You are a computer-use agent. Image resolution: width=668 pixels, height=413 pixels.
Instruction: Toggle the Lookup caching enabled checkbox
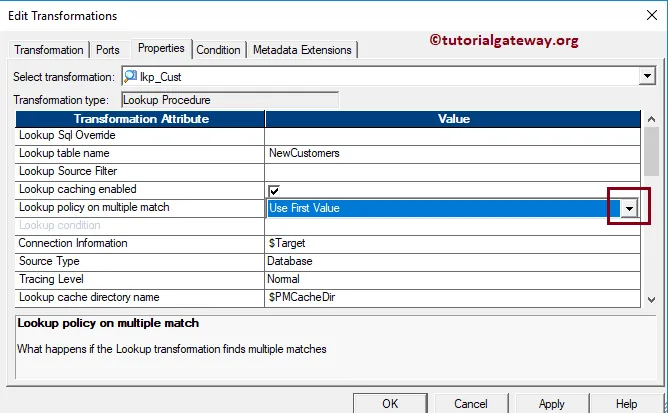click(274, 190)
